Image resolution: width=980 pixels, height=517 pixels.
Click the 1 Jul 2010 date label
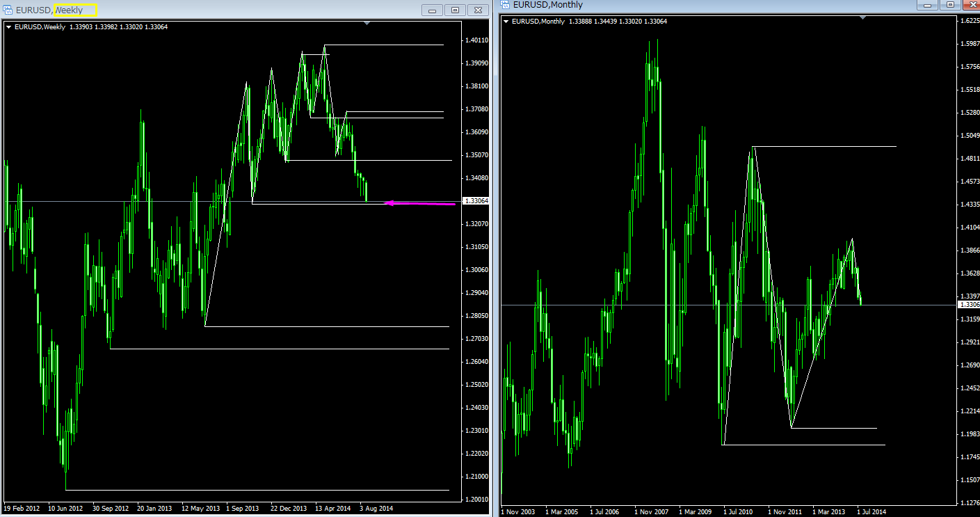click(739, 512)
